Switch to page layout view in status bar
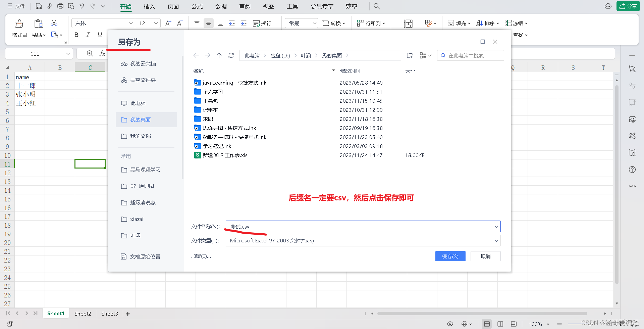The width and height of the screenshot is (644, 329). pos(500,324)
